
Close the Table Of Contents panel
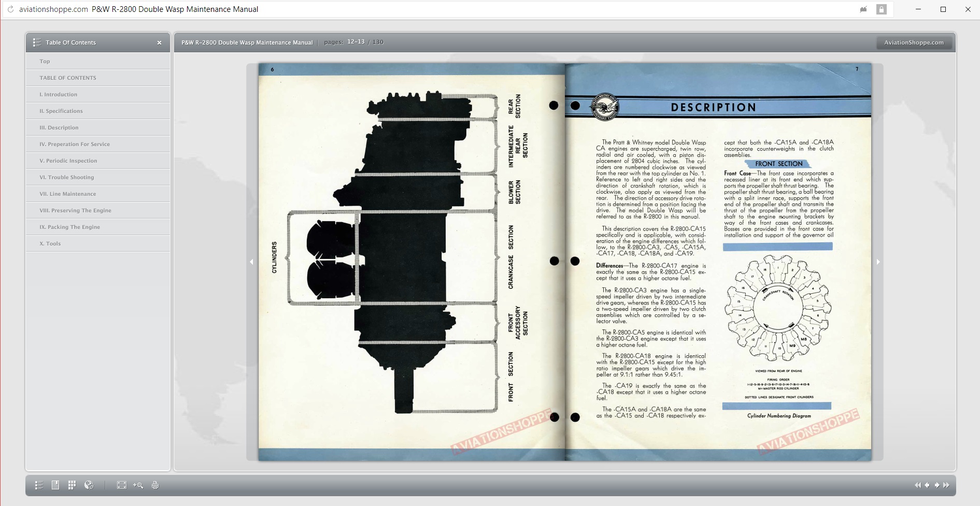[x=159, y=42]
